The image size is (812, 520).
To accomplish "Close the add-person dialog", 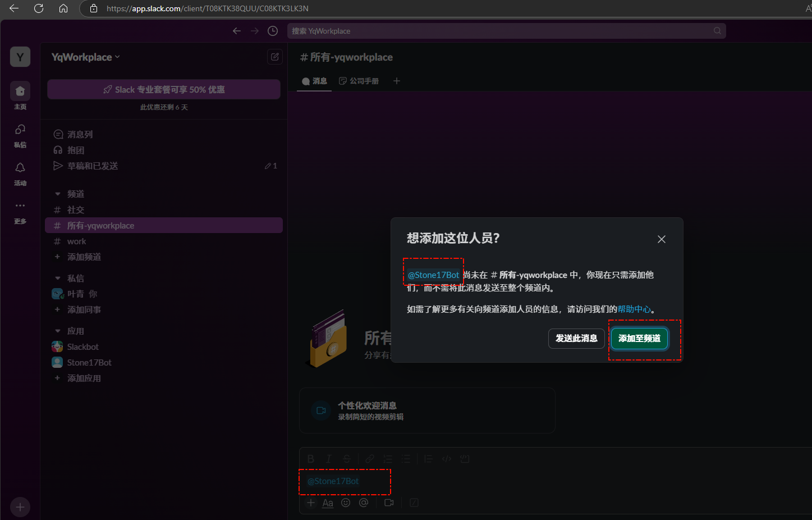I will (662, 239).
